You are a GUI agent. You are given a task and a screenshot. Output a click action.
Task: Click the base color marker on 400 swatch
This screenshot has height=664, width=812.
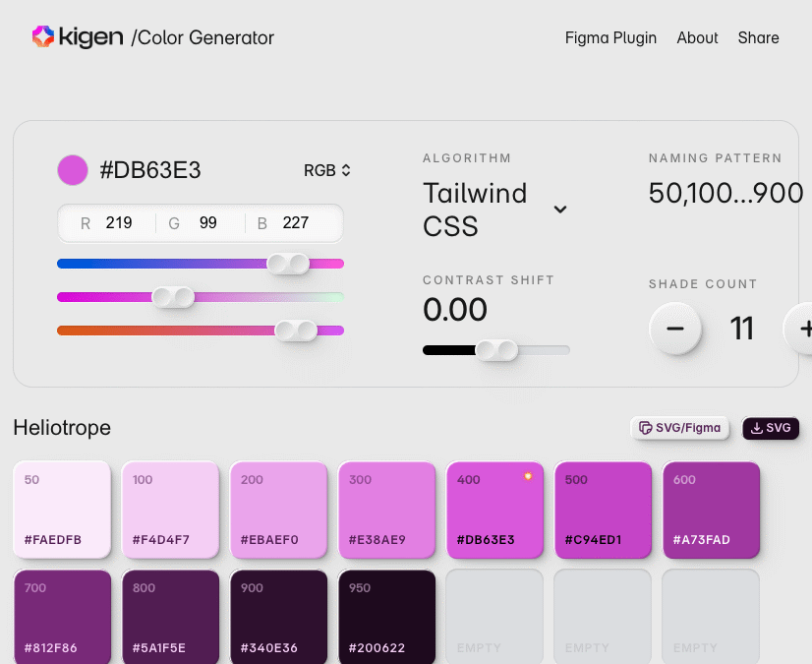click(528, 476)
